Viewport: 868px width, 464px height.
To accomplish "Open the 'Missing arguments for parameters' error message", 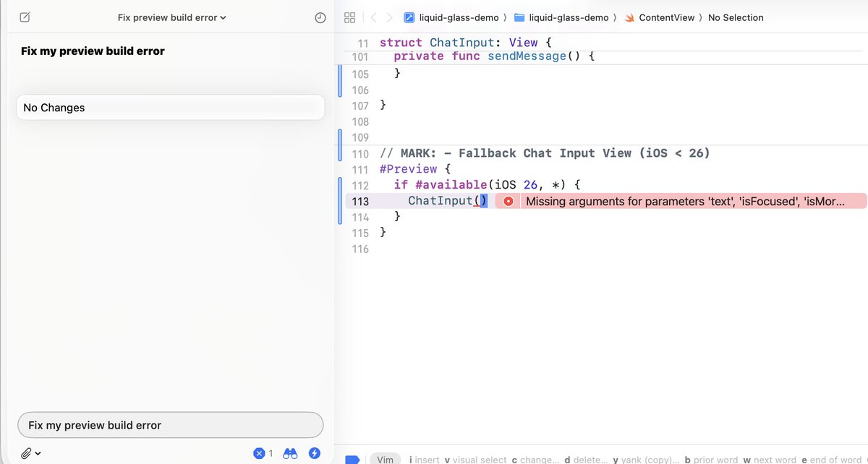I will coord(685,202).
